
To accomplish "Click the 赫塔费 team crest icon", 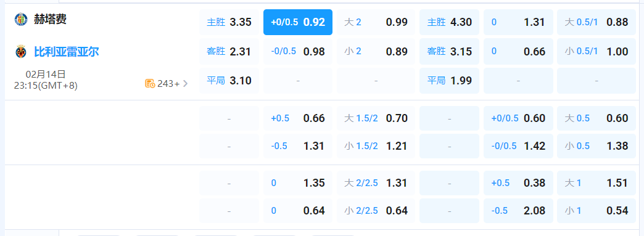I will (21, 19).
